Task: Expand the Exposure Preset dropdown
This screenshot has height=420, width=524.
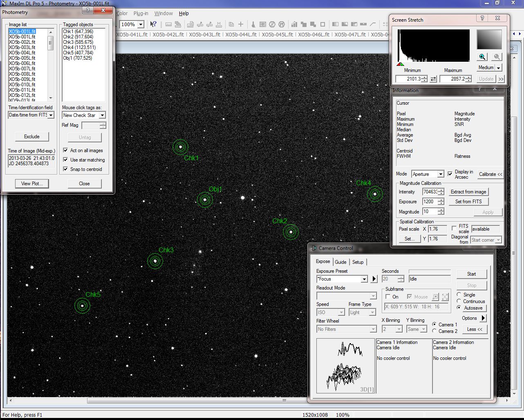Action: pos(364,279)
